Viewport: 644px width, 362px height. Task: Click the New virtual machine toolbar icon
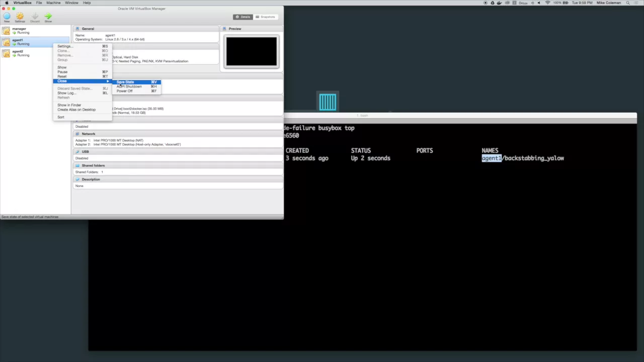point(7,16)
